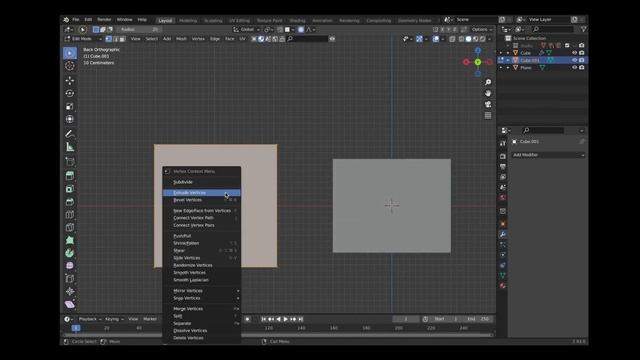Image resolution: width=640 pixels, height=360 pixels.
Task: Switch to solid viewport shading
Action: 469,39
